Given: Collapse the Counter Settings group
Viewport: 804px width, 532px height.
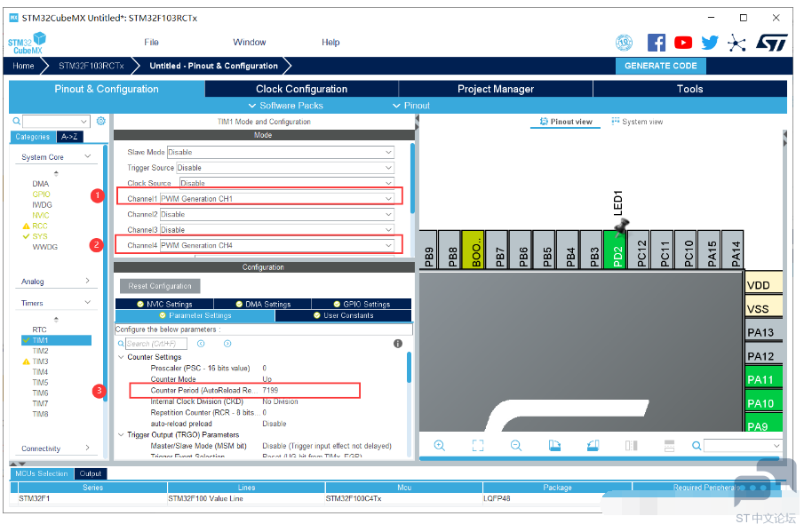Looking at the screenshot, I should (x=121, y=357).
